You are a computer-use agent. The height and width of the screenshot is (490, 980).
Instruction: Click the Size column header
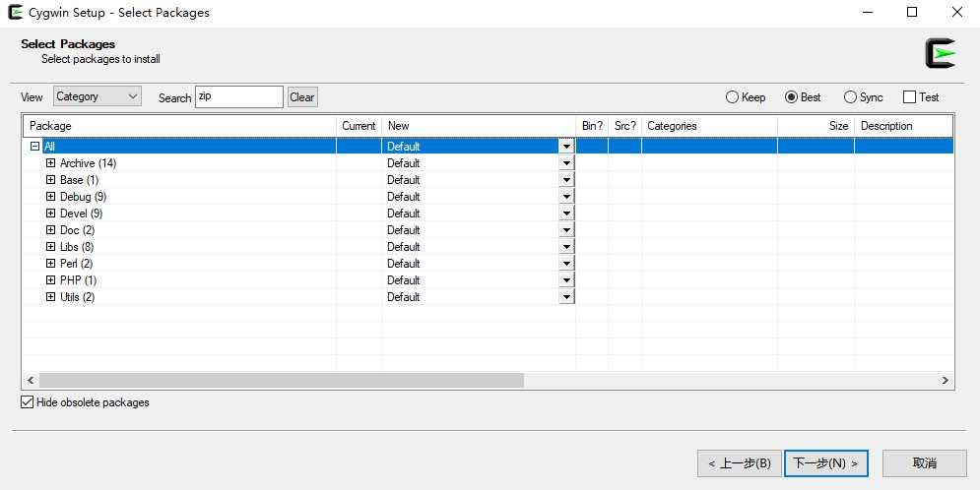click(x=816, y=126)
